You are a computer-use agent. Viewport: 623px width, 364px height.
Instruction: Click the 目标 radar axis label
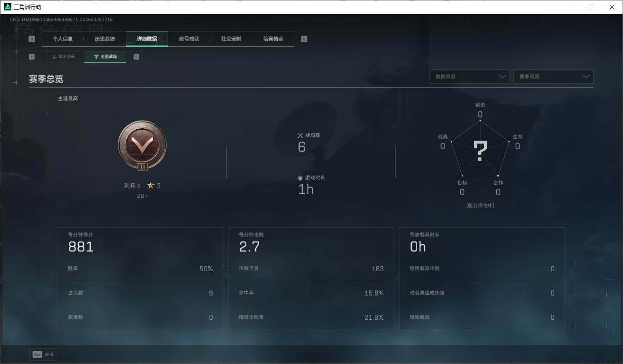(x=462, y=183)
